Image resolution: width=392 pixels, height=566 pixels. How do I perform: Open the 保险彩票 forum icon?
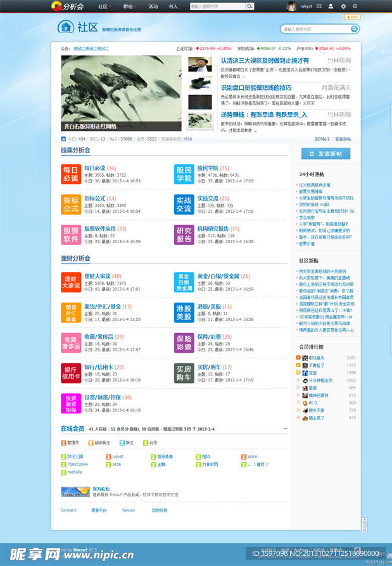point(184,343)
